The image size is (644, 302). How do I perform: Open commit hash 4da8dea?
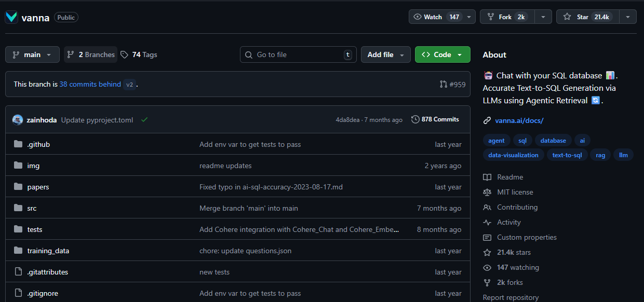coord(347,120)
